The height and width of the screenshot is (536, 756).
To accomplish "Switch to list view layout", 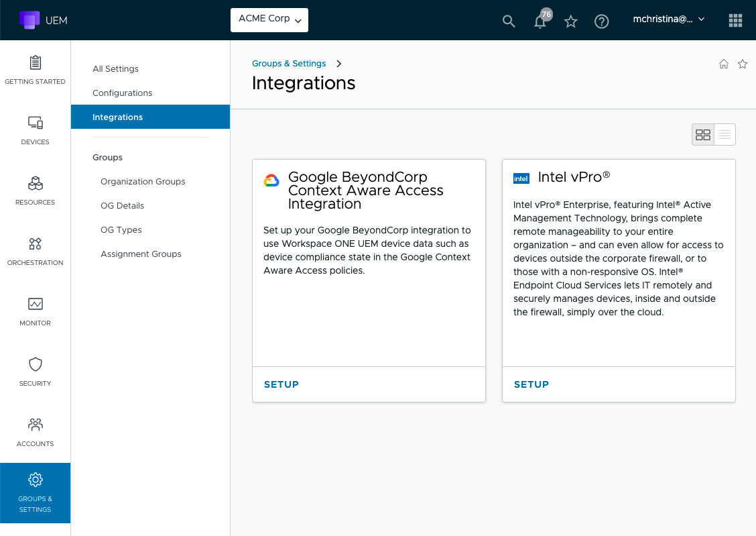I will point(724,135).
